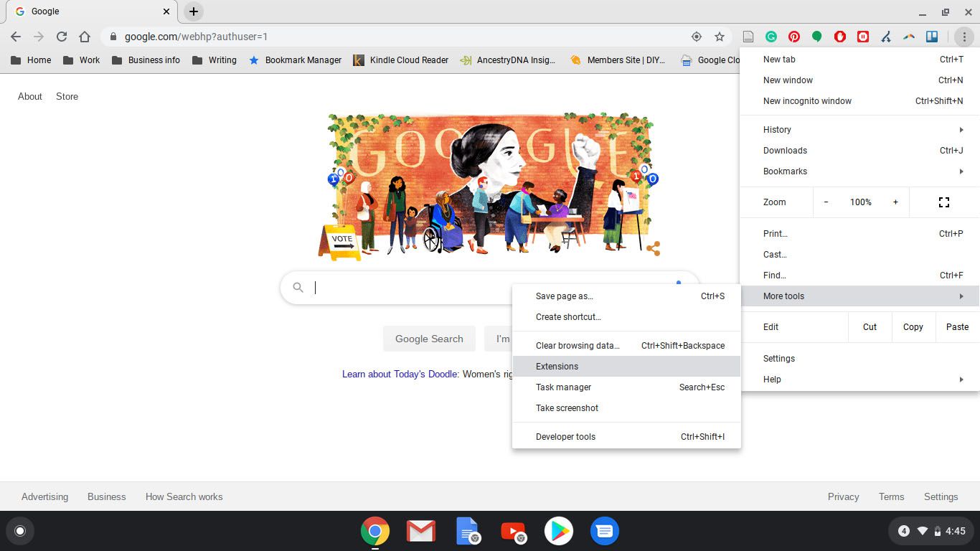Open the Pinterest extension icon
Viewport: 980px width, 551px height.
coord(794,37)
